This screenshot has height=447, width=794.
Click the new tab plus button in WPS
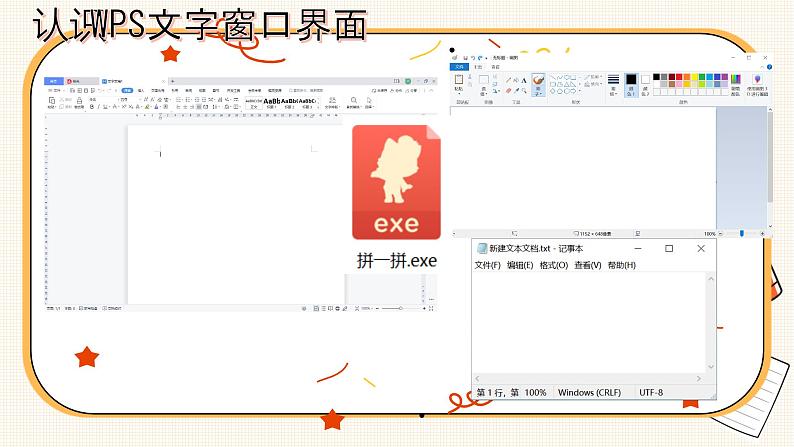173,81
